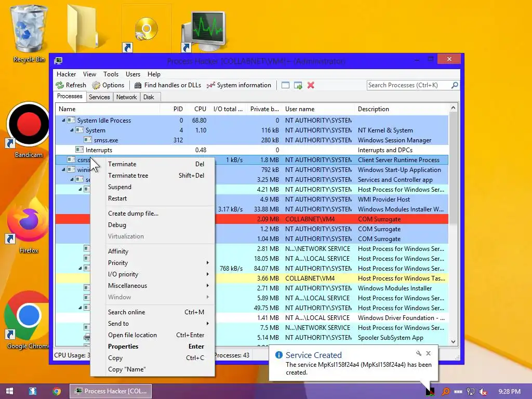Open the Hacker menu
Screen dimensions: 532x399
[x=66, y=74]
